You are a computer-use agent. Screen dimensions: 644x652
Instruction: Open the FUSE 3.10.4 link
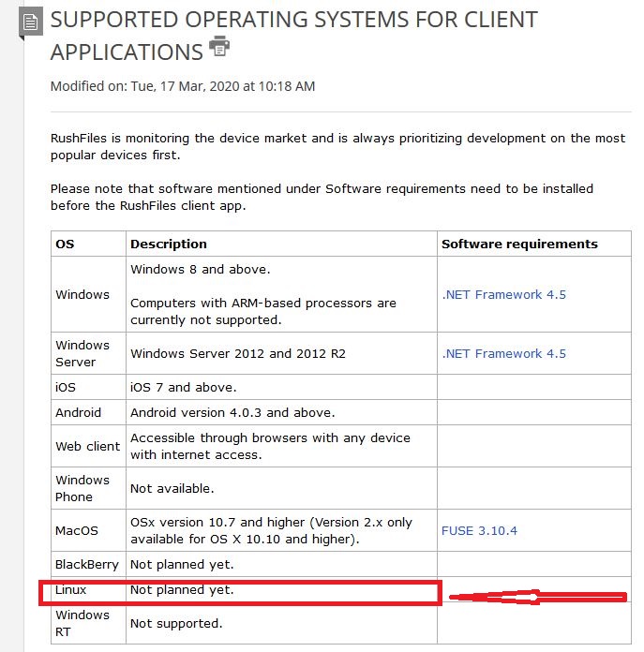[x=479, y=530]
